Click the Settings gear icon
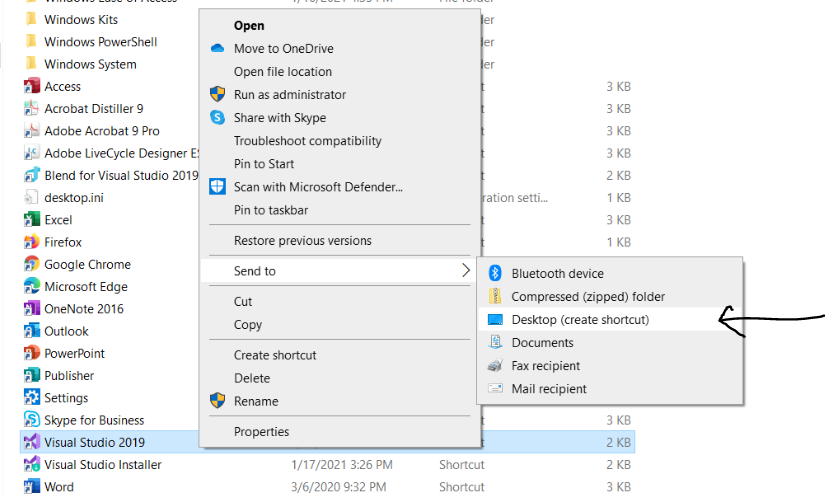This screenshot has height=502, width=825. pyautogui.click(x=32, y=398)
